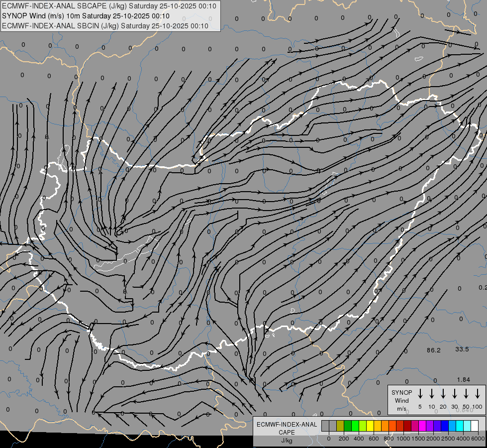Select the olive swatch in CAPE legend
This screenshot has height=448, width=487.
[x=340, y=426]
